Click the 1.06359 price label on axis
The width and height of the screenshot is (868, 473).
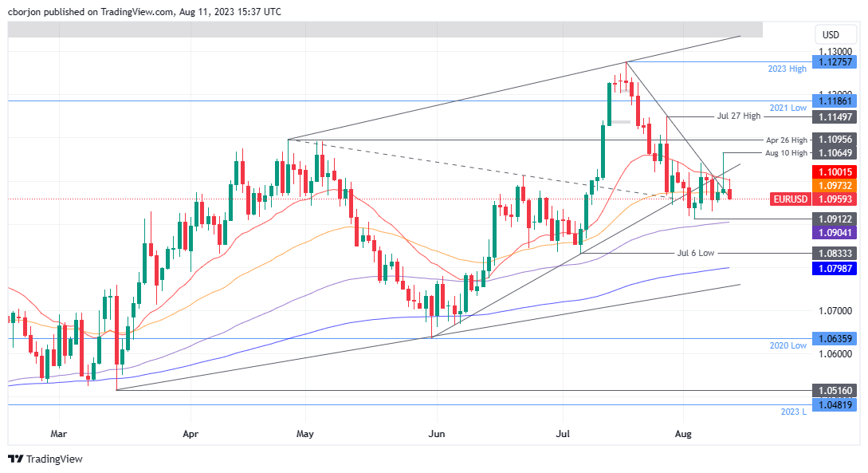coord(834,338)
